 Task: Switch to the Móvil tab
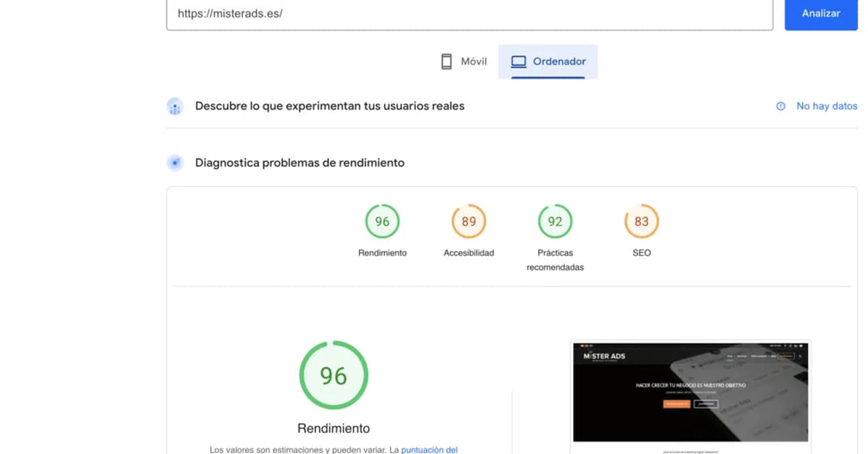pos(464,61)
